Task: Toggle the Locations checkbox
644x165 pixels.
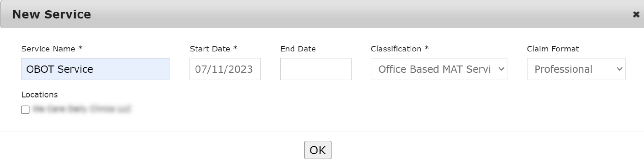Action: [x=25, y=110]
